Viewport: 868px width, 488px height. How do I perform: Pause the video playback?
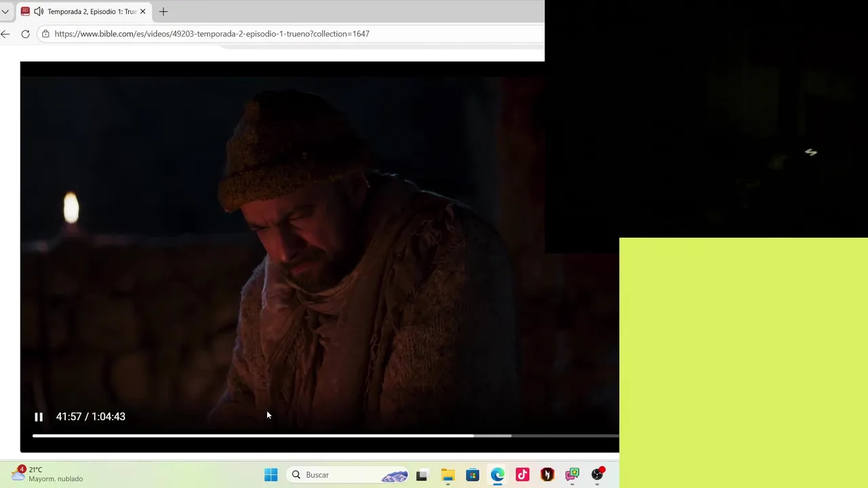point(39,417)
